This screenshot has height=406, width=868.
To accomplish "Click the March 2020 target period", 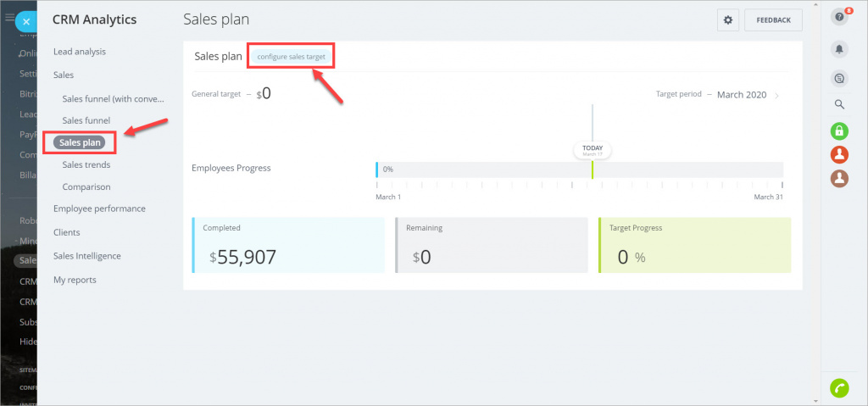I will point(742,95).
